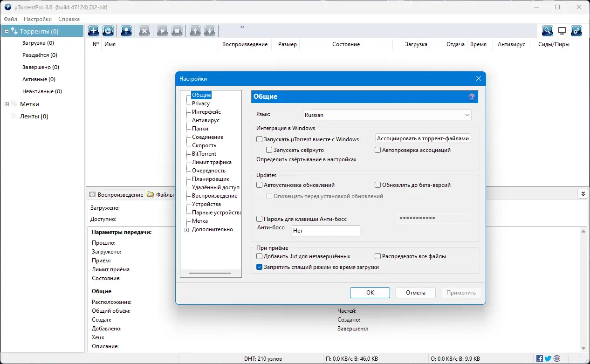Open the Настройки menu
Screen dimensions: 590x364
point(38,19)
